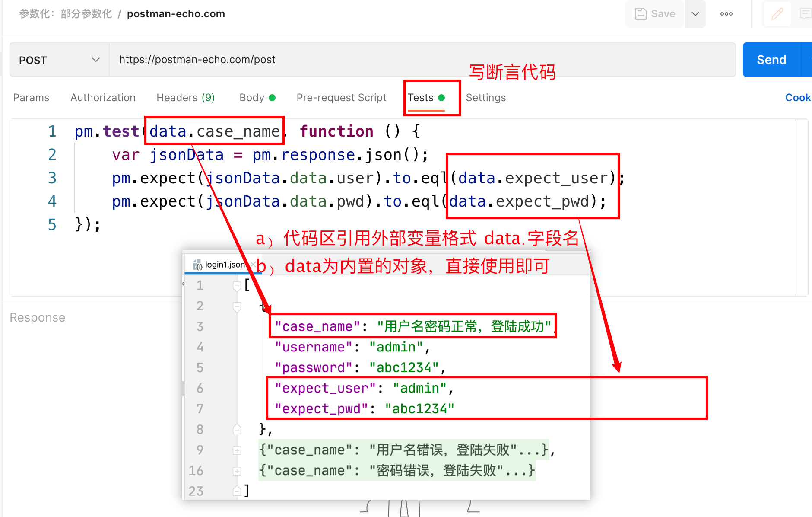Select the Tests tab
This screenshot has width=812, height=517.
426,98
